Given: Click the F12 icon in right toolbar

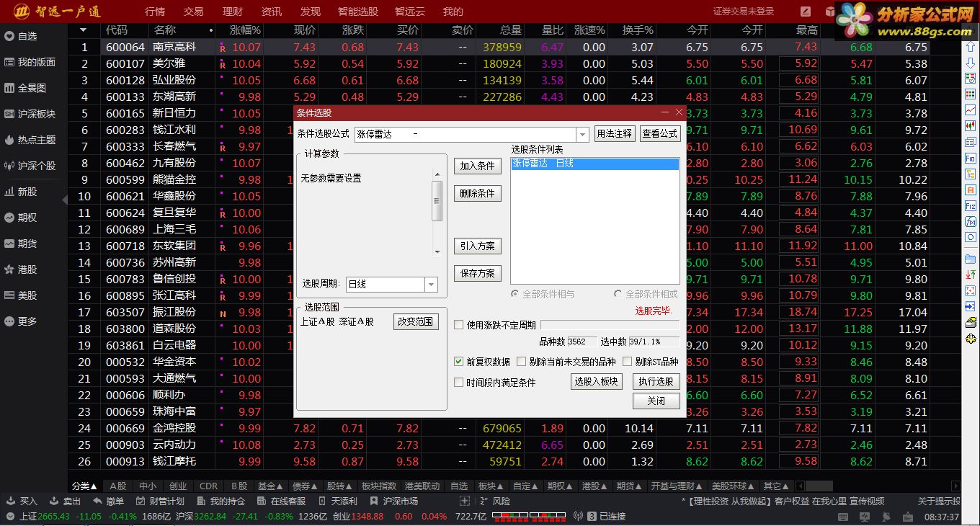Looking at the screenshot, I should tap(971, 205).
